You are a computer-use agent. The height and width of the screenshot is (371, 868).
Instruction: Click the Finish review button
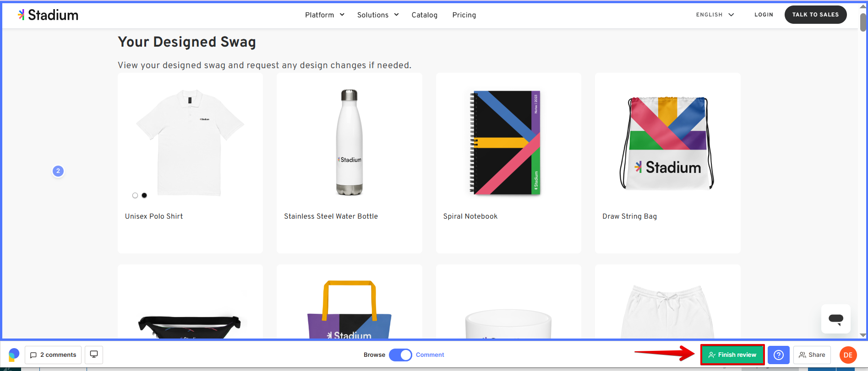point(732,355)
